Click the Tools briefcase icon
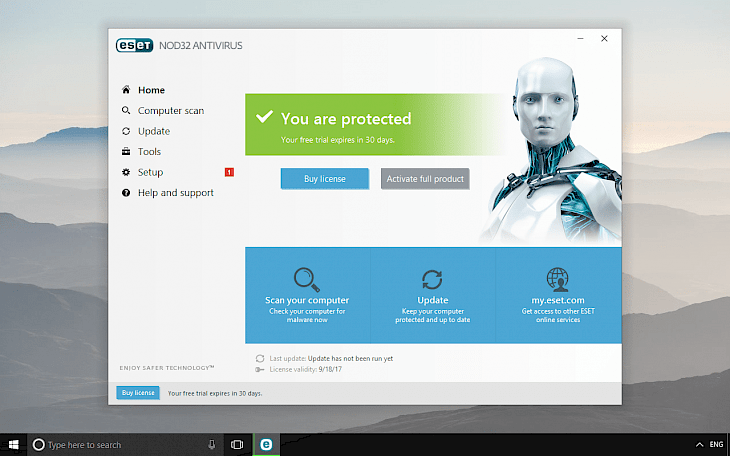This screenshot has height=456, width=730. [126, 151]
